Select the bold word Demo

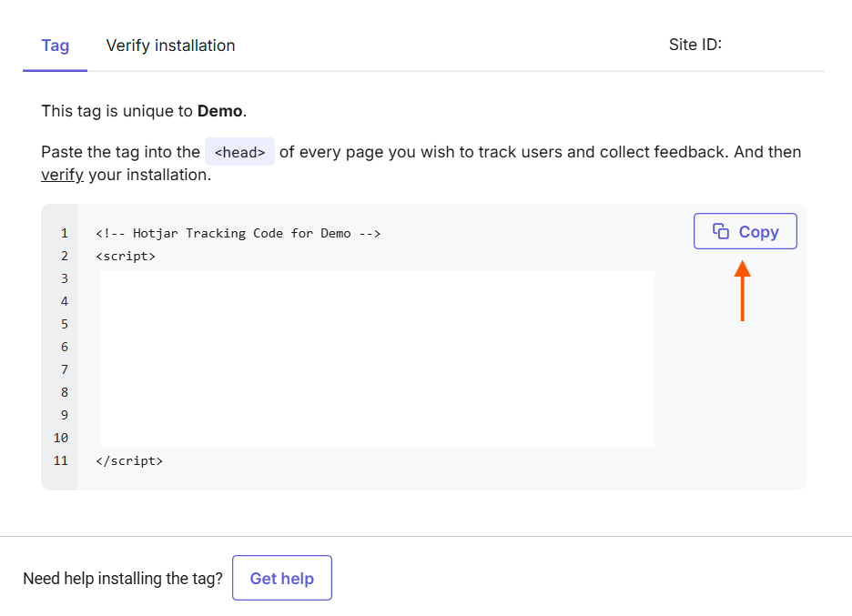pyautogui.click(x=219, y=111)
